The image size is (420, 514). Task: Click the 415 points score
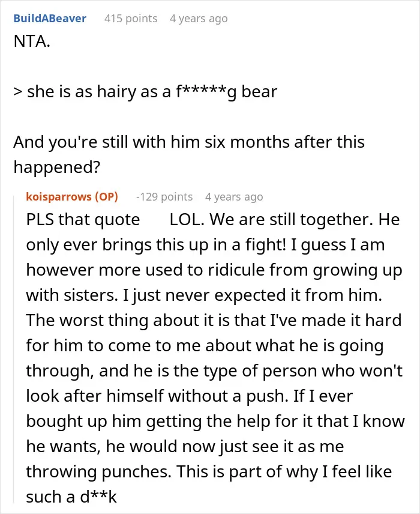[131, 19]
